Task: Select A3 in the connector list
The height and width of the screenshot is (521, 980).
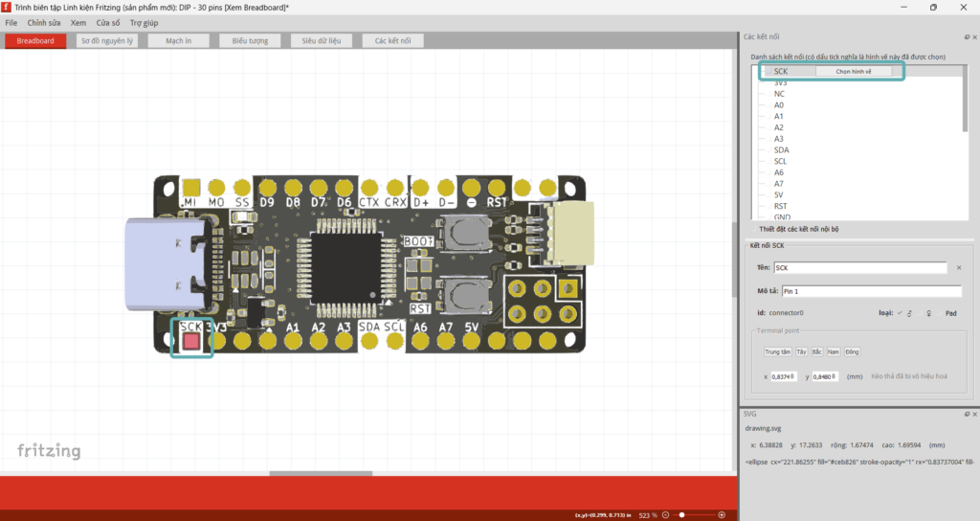Action: [x=779, y=139]
